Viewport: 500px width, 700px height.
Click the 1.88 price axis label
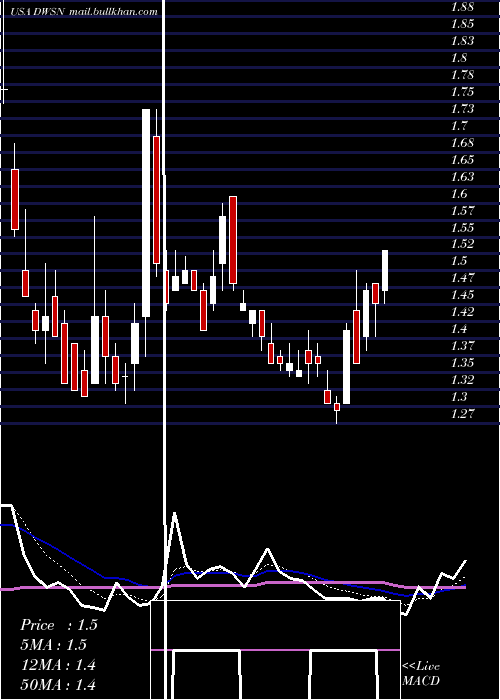462,7
